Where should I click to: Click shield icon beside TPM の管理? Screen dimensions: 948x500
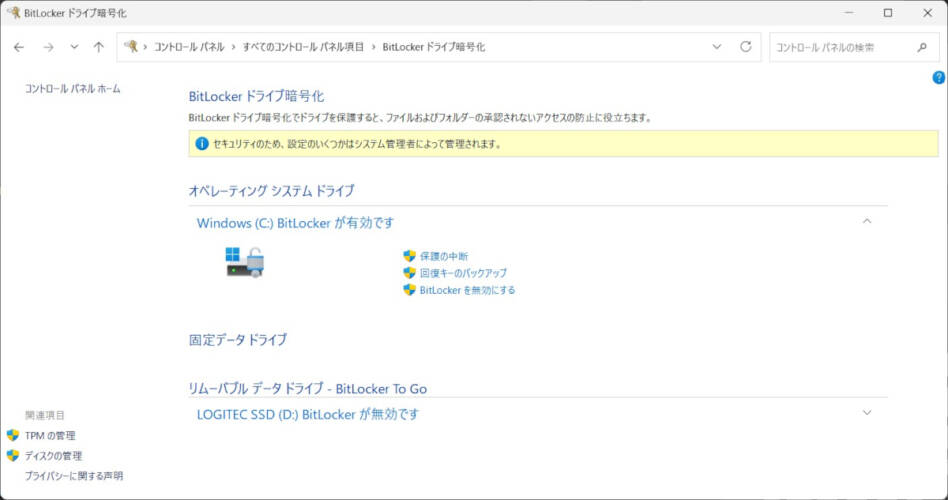coord(13,435)
